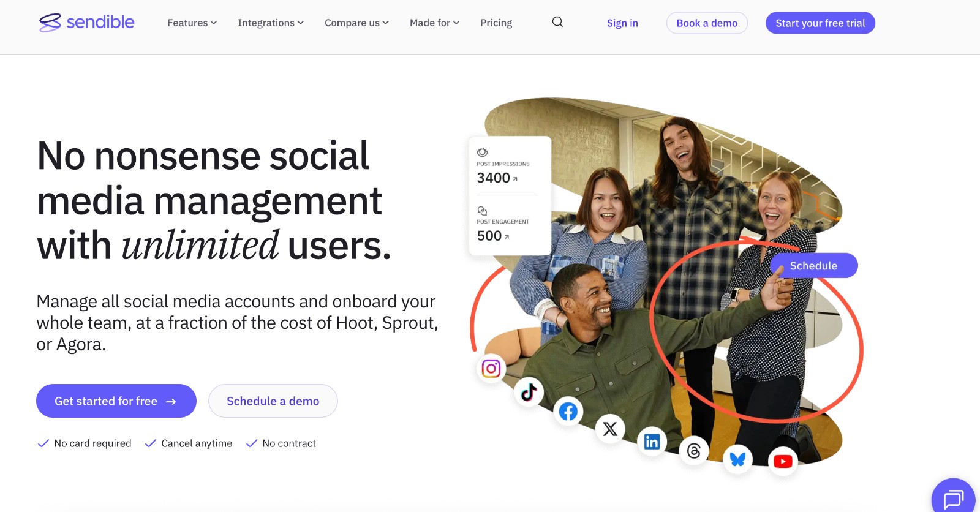
Task: Expand the Features dropdown
Action: 192,23
